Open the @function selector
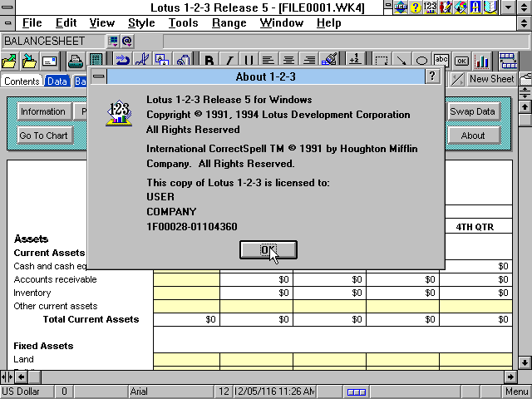The width and height of the screenshot is (532, 399). [x=127, y=42]
